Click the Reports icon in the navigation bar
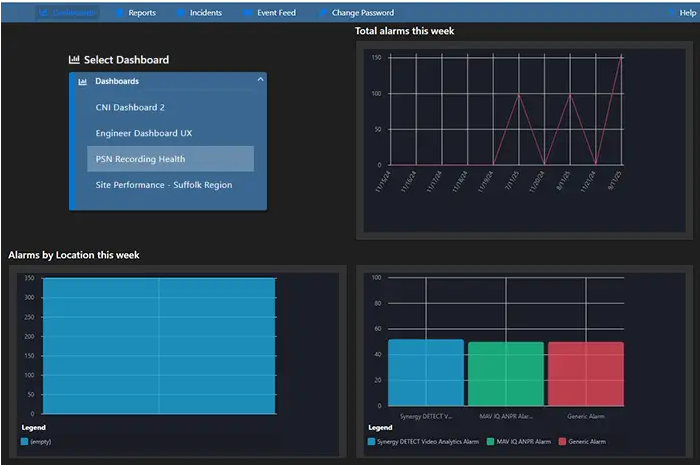The image size is (700, 465). point(120,13)
